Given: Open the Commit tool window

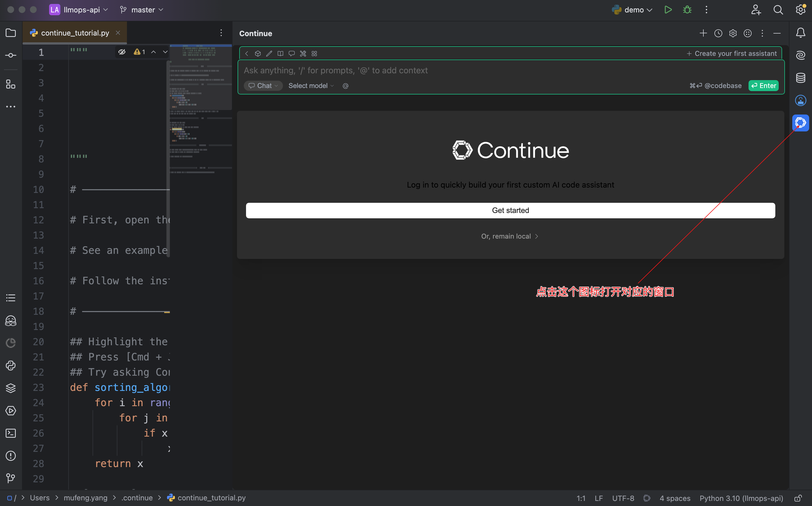Looking at the screenshot, I should click(x=10, y=55).
